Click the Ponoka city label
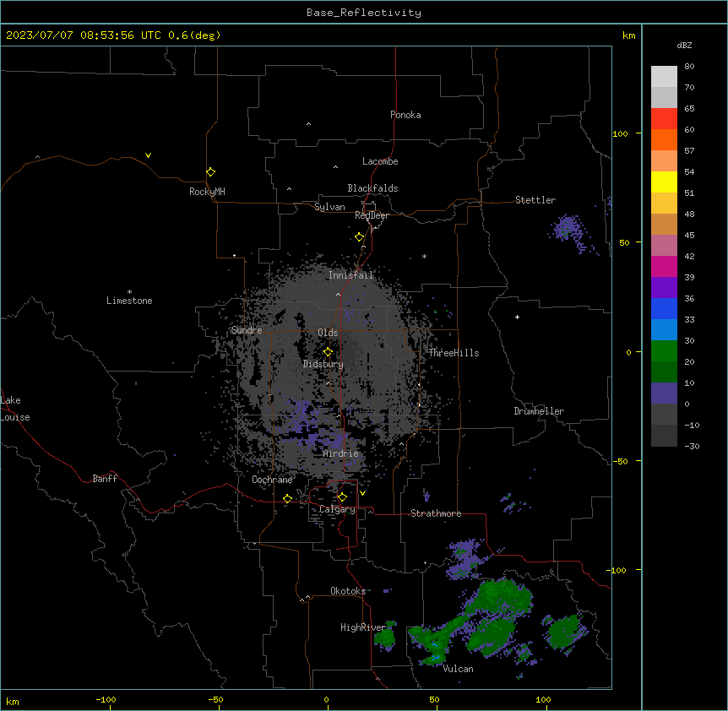The width and height of the screenshot is (728, 711). [405, 115]
